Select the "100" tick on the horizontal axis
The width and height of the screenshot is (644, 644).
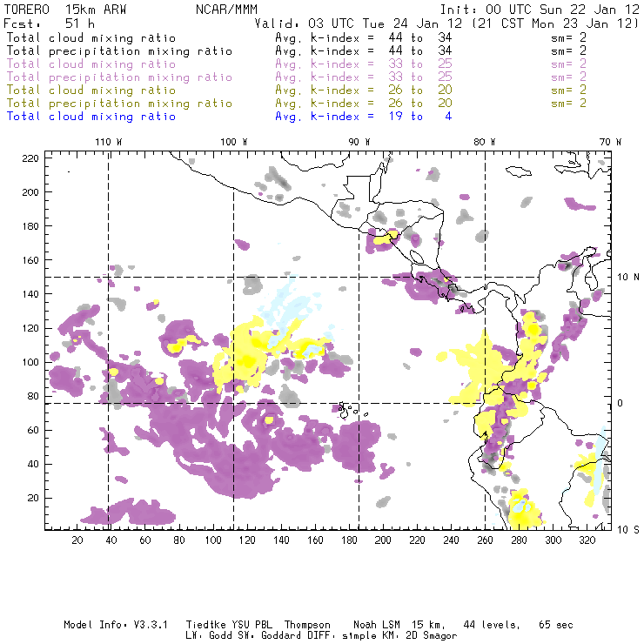pos(213,540)
